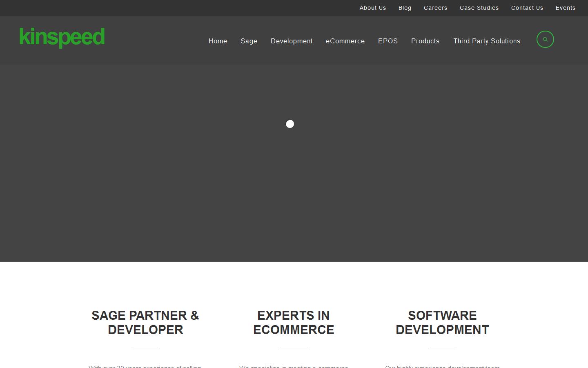This screenshot has height=368, width=588.
Task: Open the Events page
Action: [x=565, y=8]
